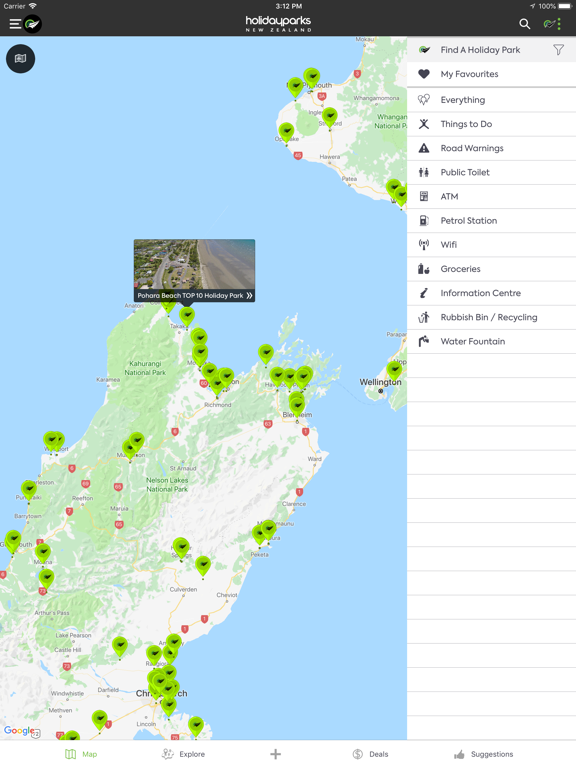
Task: Tap park marker below Pohara Beach popup
Action: (x=187, y=316)
